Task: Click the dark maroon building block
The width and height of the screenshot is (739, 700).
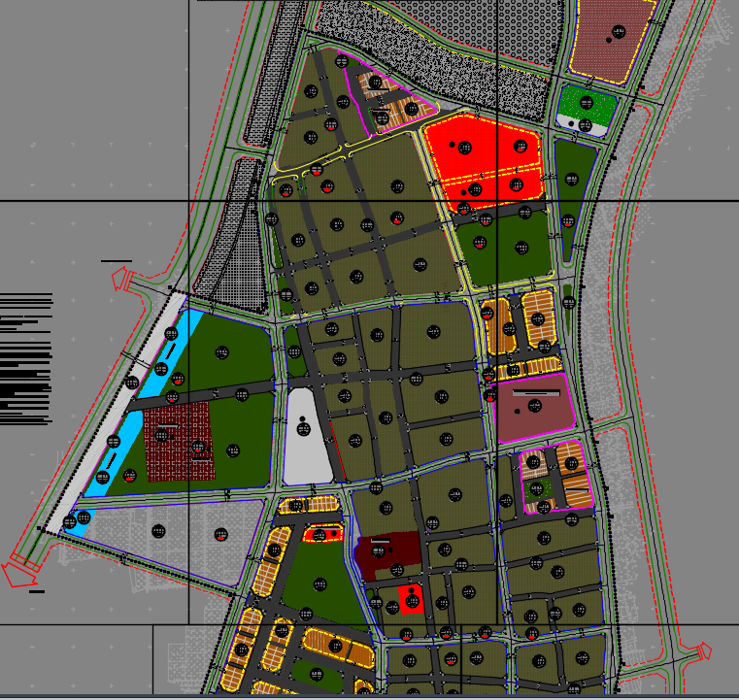Action: click(388, 555)
